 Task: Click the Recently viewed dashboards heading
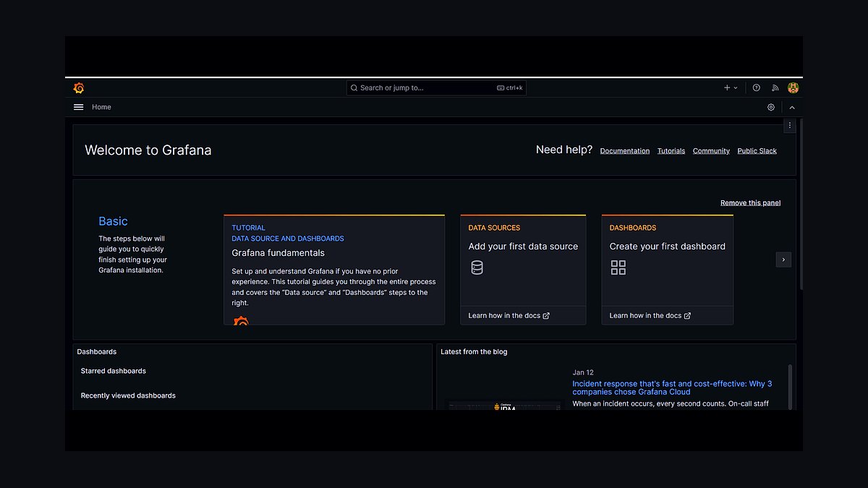pyautogui.click(x=128, y=395)
